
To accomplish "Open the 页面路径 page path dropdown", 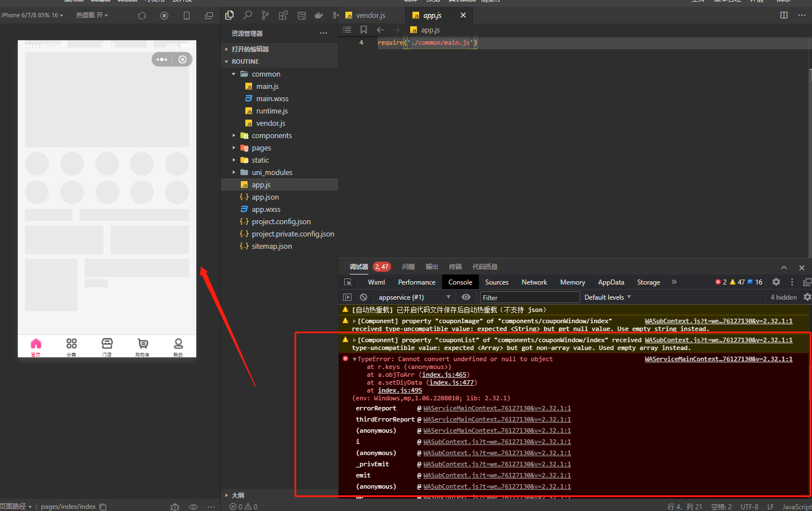I will click(x=16, y=506).
